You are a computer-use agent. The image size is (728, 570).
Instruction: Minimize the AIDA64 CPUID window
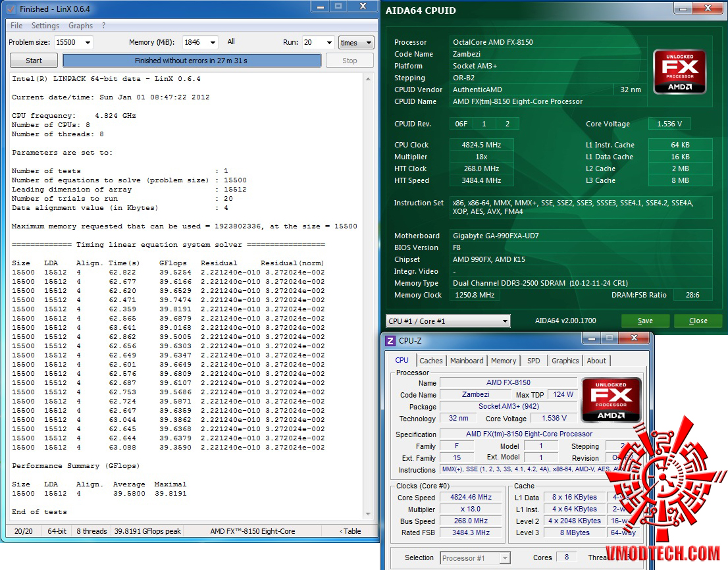click(x=683, y=9)
